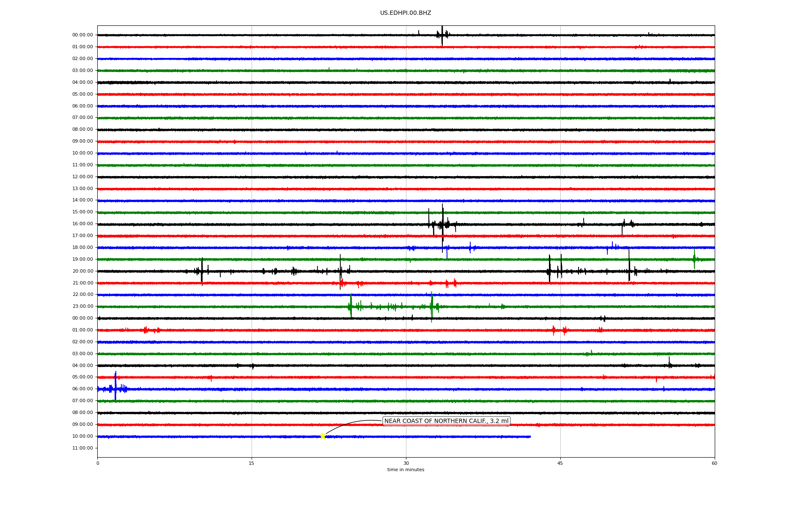This screenshot has height=508, width=812.
Task: Click the x-axis tick label 60
Action: (714, 463)
